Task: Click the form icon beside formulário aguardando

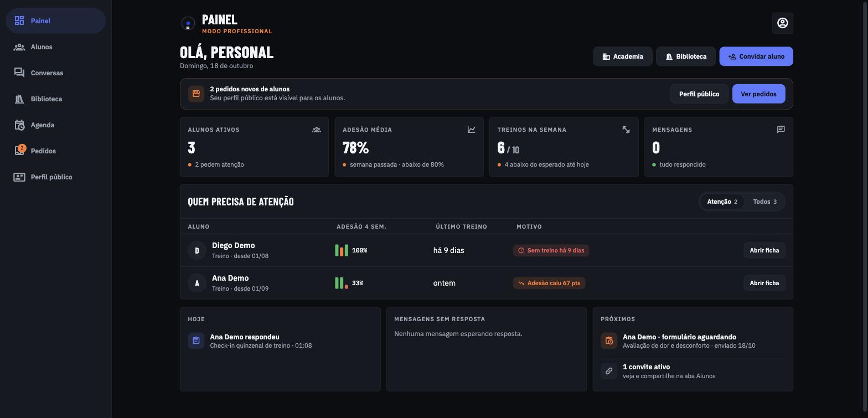Action: pyautogui.click(x=609, y=340)
